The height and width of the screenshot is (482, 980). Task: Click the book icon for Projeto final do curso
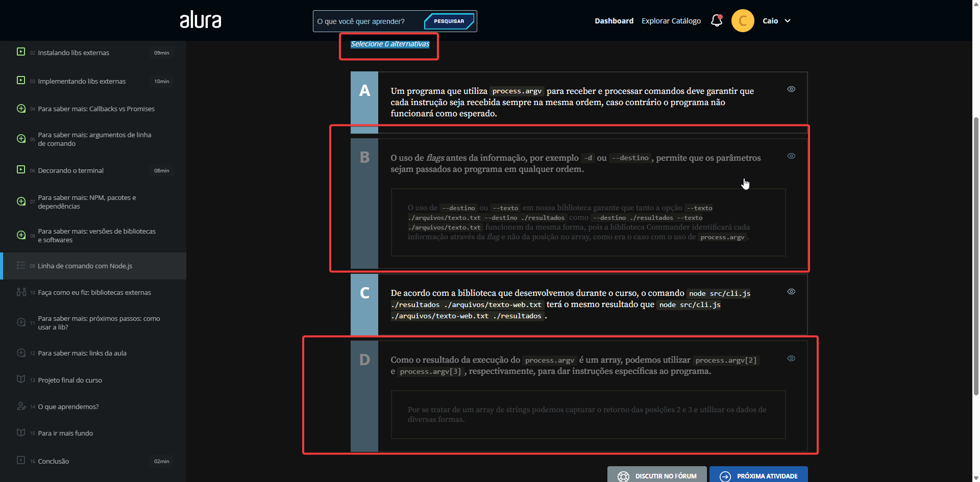pos(20,379)
